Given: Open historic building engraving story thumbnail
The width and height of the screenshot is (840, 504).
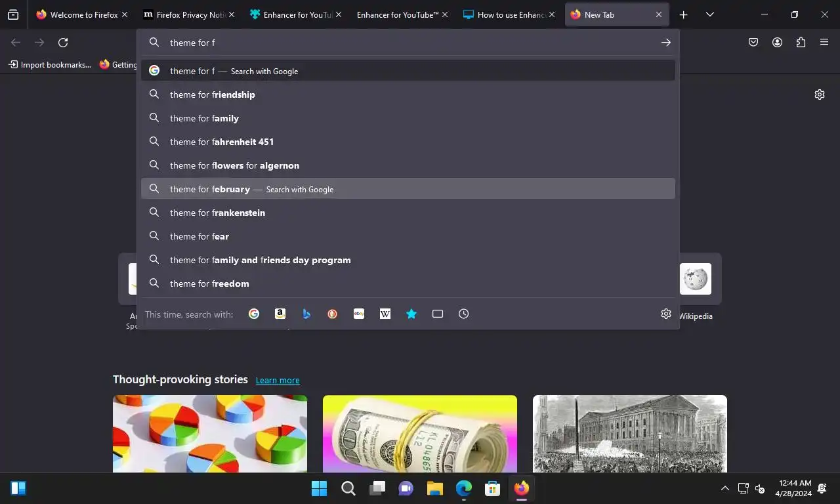Looking at the screenshot, I should (x=630, y=434).
